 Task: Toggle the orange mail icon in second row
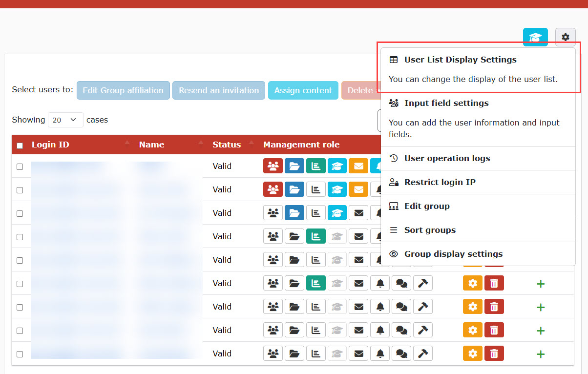(x=358, y=189)
